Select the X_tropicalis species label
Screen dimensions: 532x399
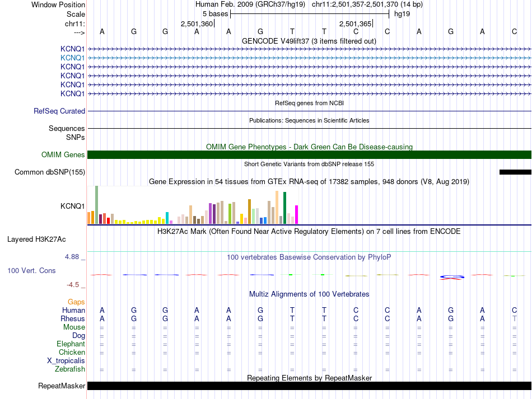[x=66, y=361]
